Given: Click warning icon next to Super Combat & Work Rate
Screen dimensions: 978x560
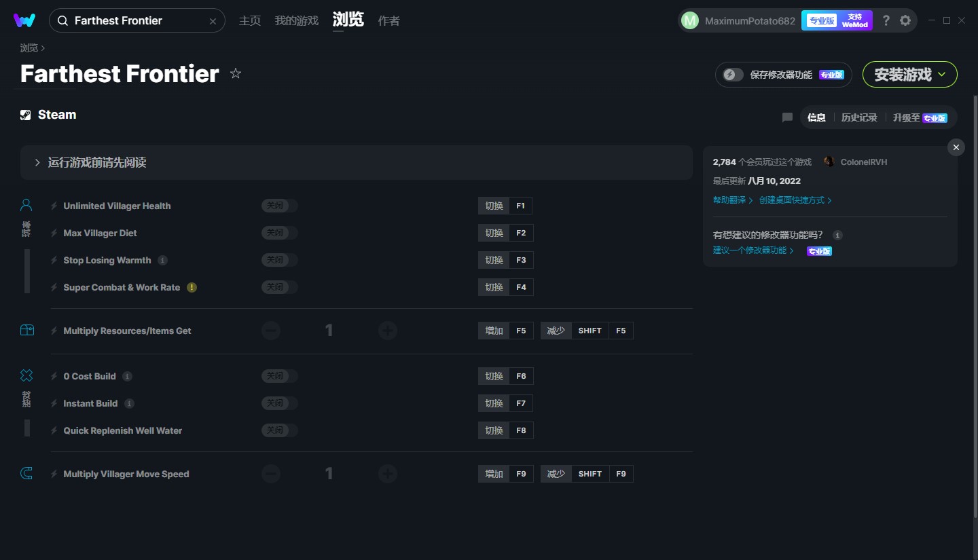Looking at the screenshot, I should coord(192,287).
